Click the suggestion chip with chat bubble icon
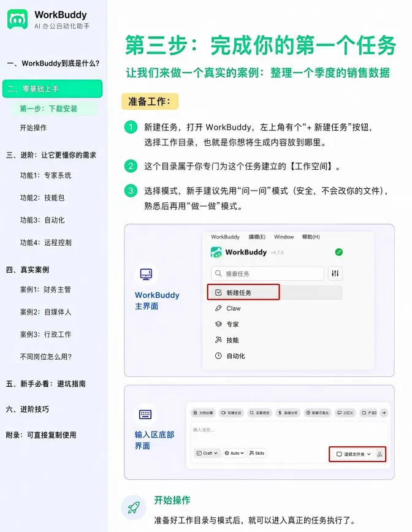Viewport: 412px width, 532px height. click(345, 413)
